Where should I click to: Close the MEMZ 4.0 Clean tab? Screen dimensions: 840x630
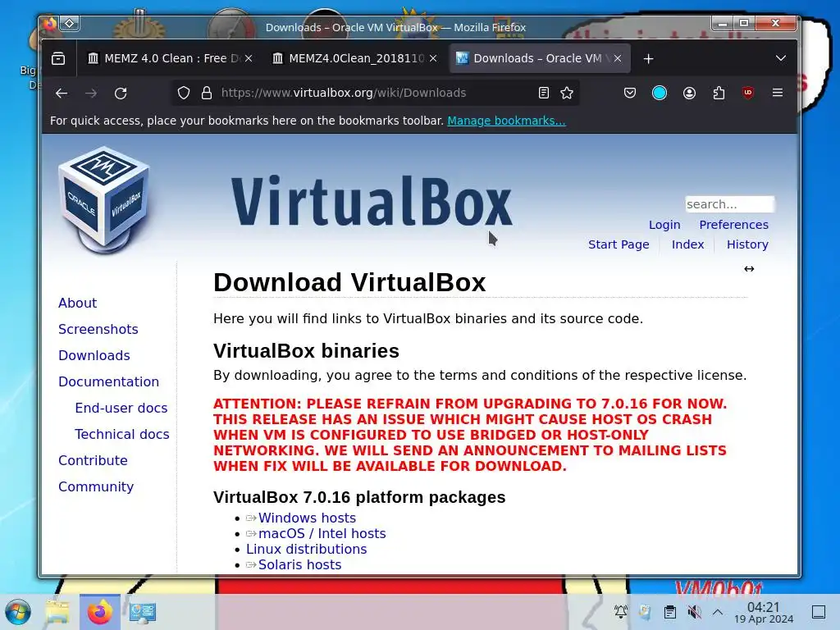pyautogui.click(x=249, y=58)
